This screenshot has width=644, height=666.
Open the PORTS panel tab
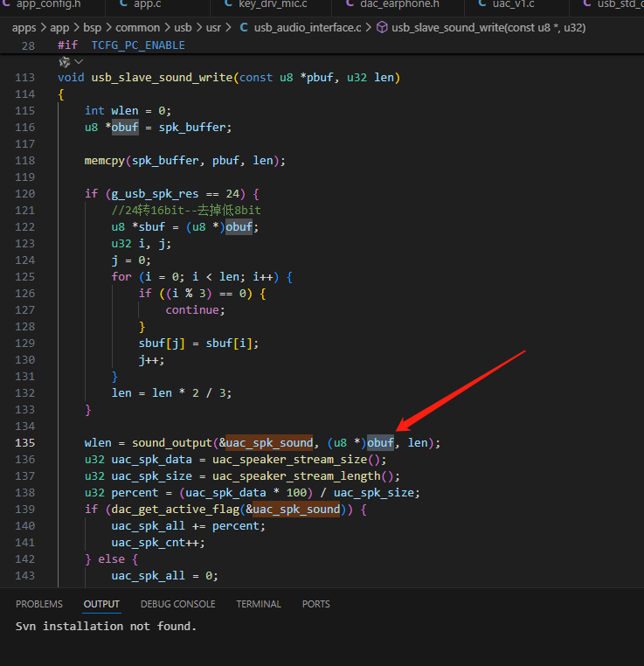click(315, 604)
